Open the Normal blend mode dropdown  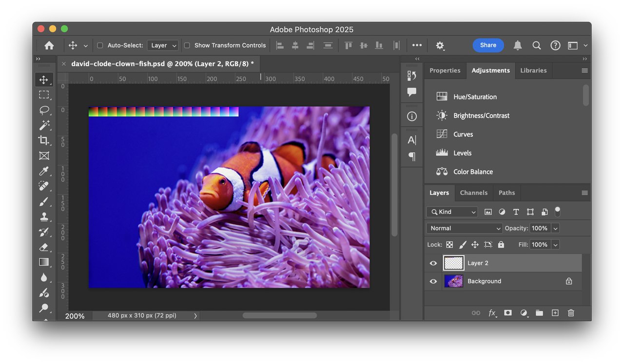[464, 228]
